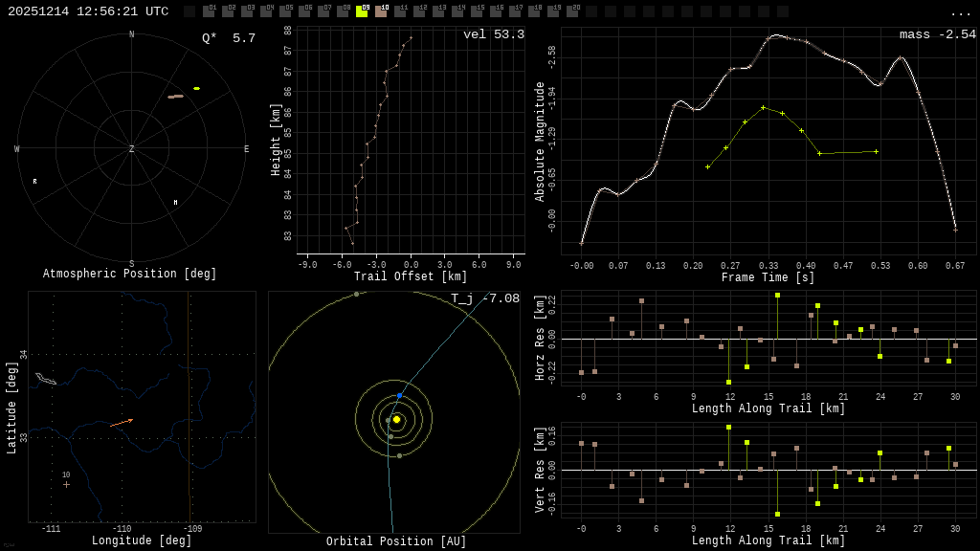Click the vel 53.3 velocity readout
Viewport: 980px width, 551px height.
493,34
